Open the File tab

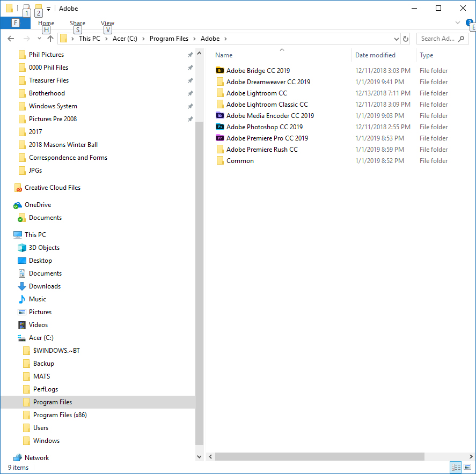coord(15,23)
